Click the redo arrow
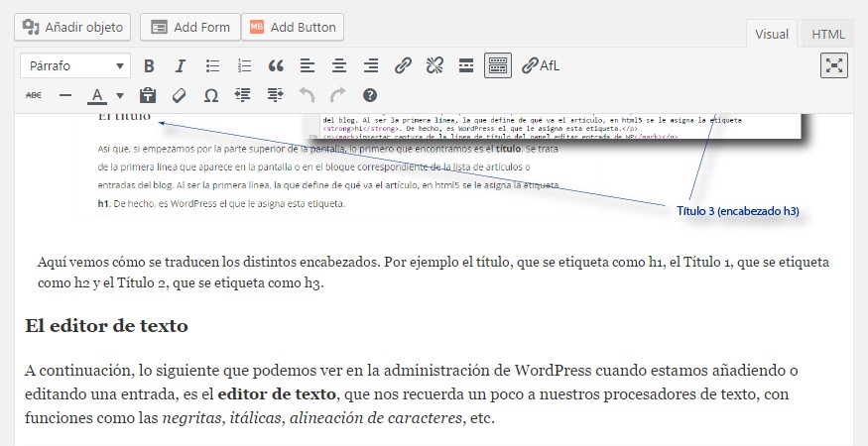The image size is (868, 446). [337, 95]
